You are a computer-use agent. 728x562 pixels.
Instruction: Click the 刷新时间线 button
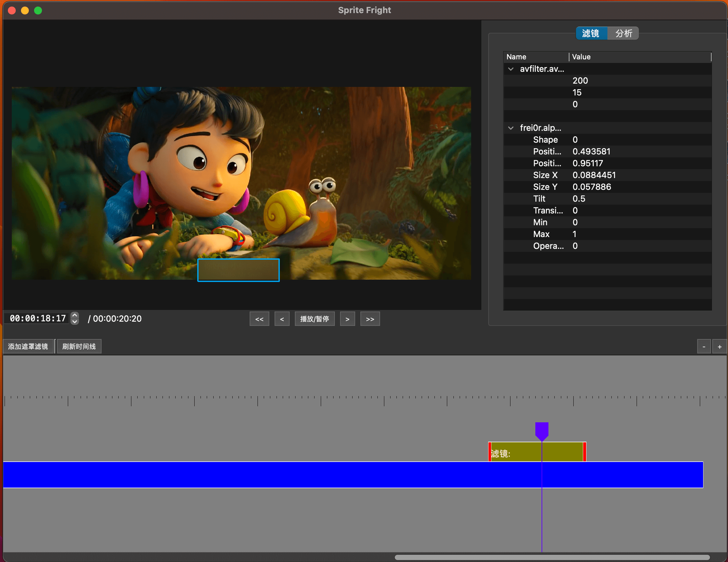pos(79,347)
